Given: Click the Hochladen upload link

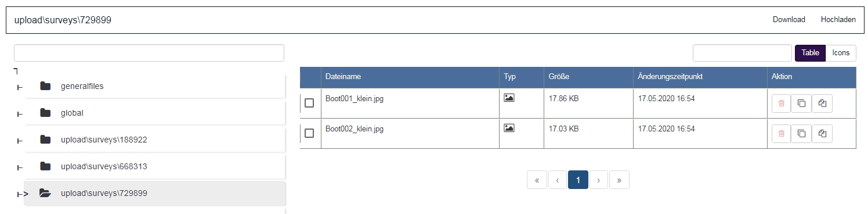Looking at the screenshot, I should point(838,19).
